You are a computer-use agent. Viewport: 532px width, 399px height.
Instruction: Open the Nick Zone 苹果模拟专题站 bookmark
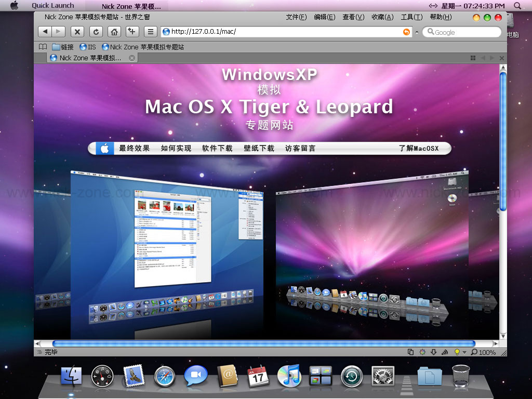point(143,47)
